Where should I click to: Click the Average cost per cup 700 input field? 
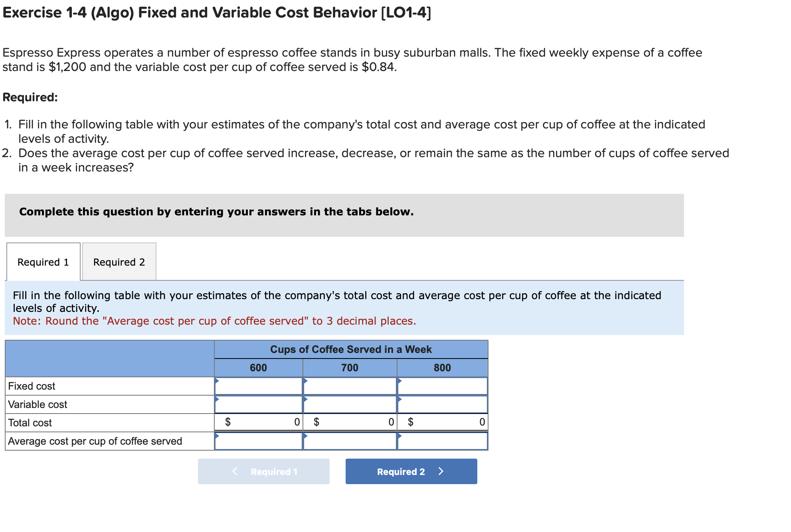pos(349,441)
